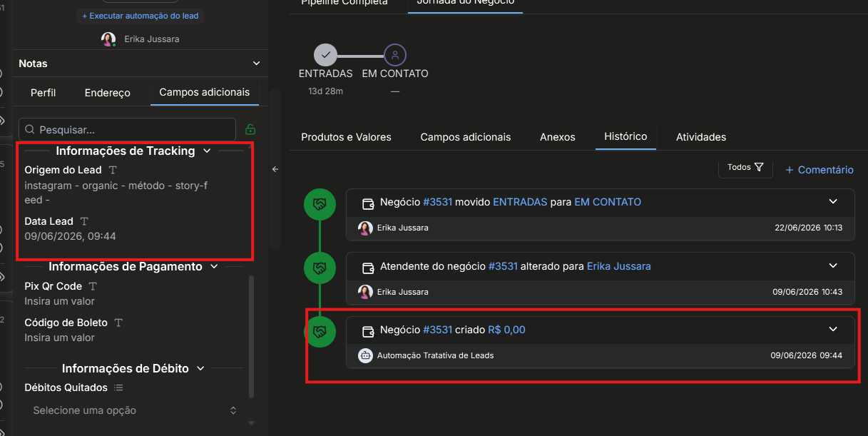This screenshot has width=868, height=436.
Task: Click text type icon beside Data Lead
Action: coord(84,221)
